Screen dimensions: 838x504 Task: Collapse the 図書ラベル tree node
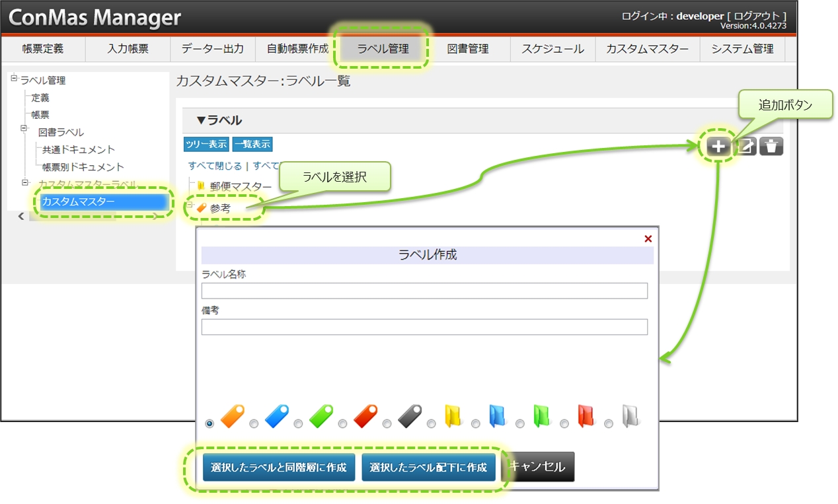(x=24, y=128)
